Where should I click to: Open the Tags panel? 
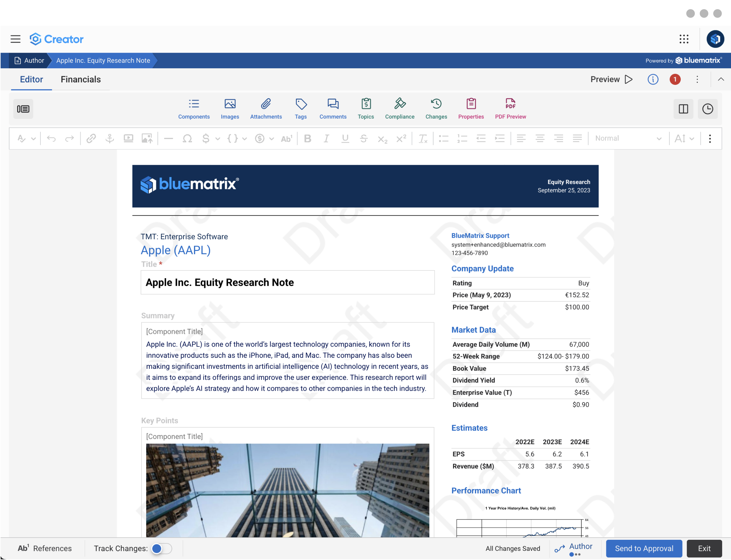coord(300,109)
